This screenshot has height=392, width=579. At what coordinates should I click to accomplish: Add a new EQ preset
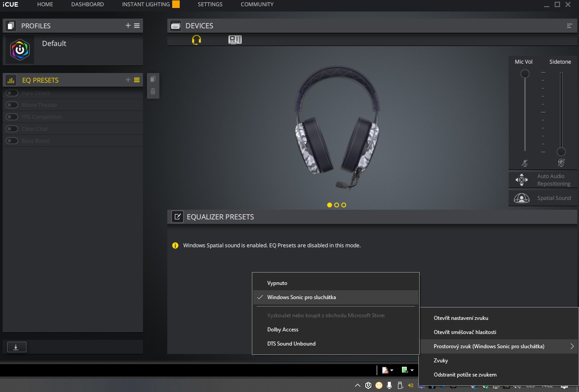pyautogui.click(x=128, y=80)
